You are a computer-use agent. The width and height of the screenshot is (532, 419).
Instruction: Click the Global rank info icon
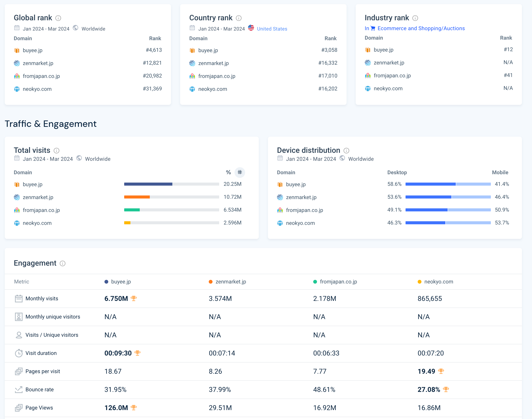pos(58,18)
